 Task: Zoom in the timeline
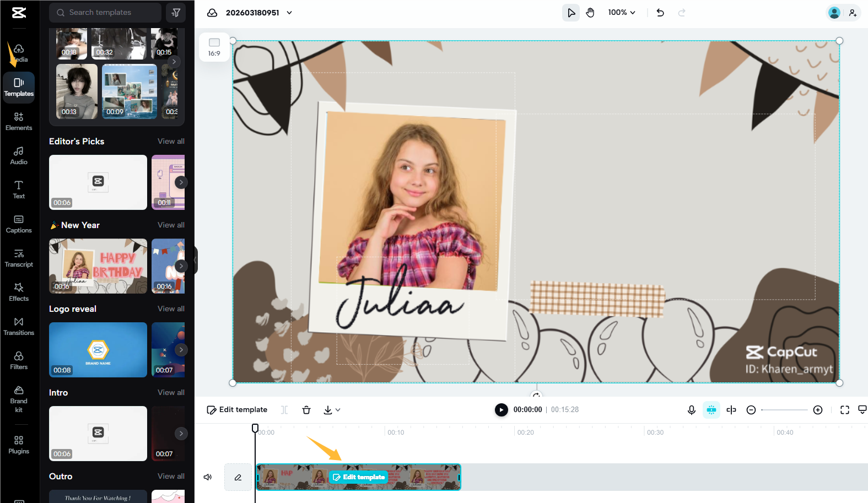point(818,410)
